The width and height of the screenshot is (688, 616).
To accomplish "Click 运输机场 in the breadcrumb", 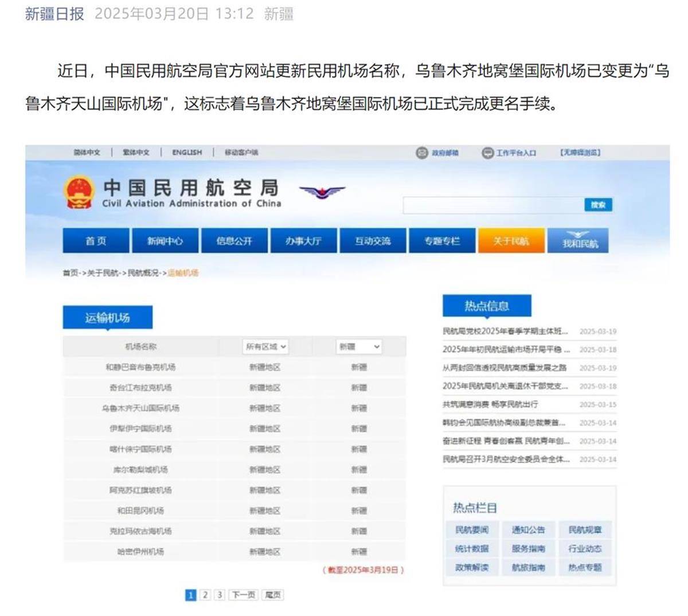I will [183, 273].
